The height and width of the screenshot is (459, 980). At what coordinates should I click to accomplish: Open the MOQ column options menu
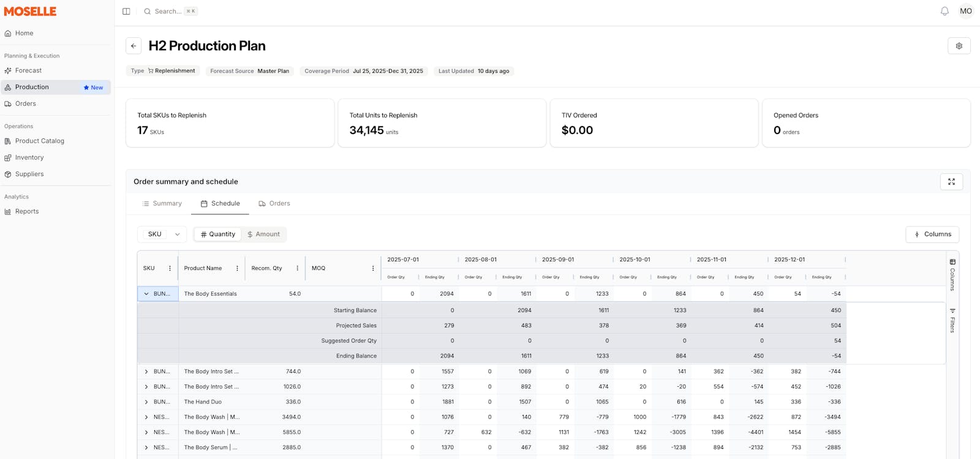[372, 268]
